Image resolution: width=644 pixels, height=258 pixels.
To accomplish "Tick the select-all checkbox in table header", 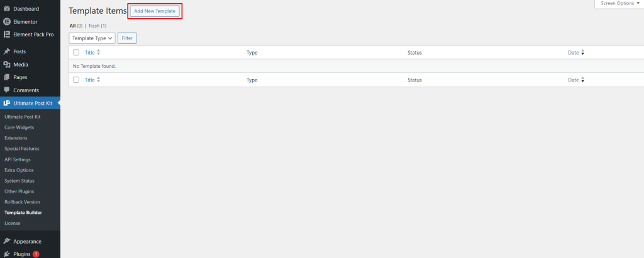I will click(76, 53).
